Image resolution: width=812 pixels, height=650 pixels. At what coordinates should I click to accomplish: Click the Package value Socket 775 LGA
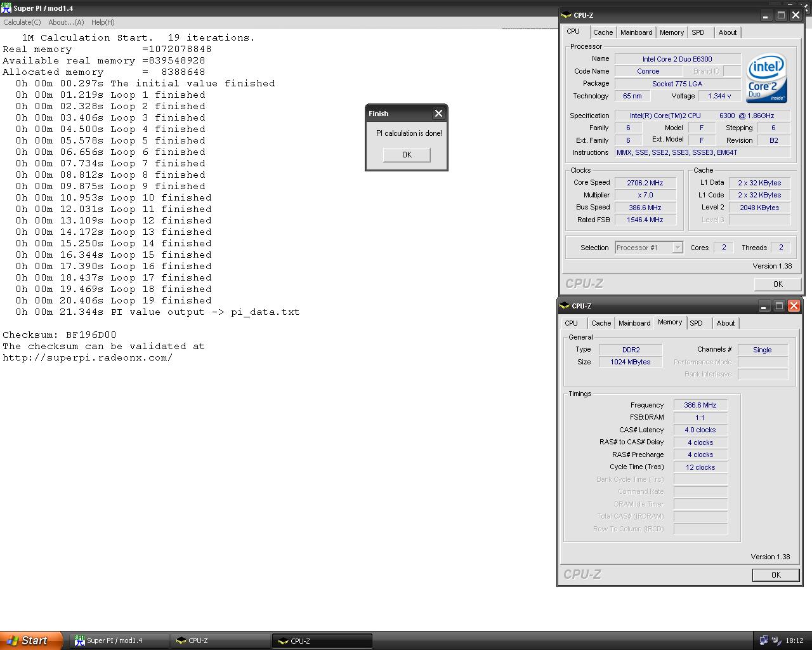pyautogui.click(x=678, y=84)
